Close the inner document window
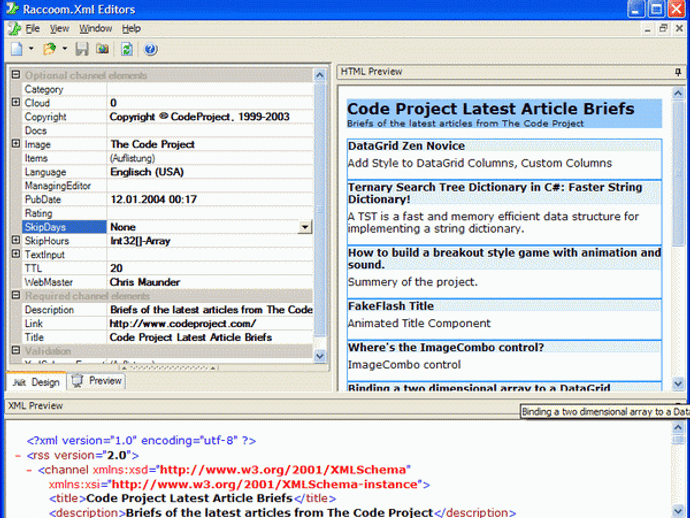690x518 pixels. pos(679,29)
